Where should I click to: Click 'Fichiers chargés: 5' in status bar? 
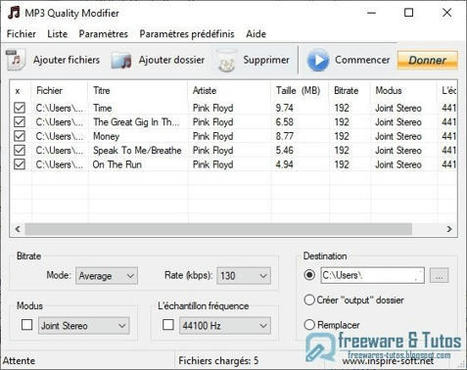[218, 361]
